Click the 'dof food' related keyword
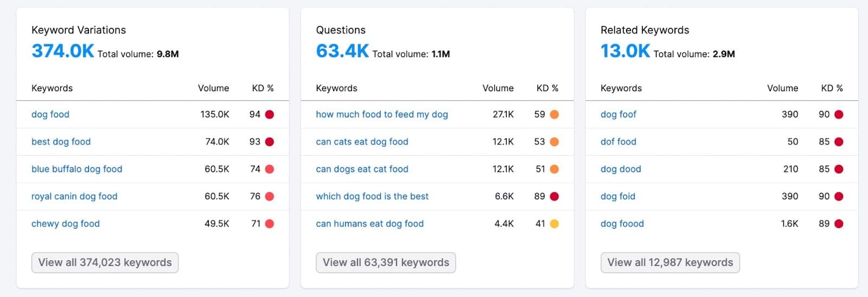 618,142
